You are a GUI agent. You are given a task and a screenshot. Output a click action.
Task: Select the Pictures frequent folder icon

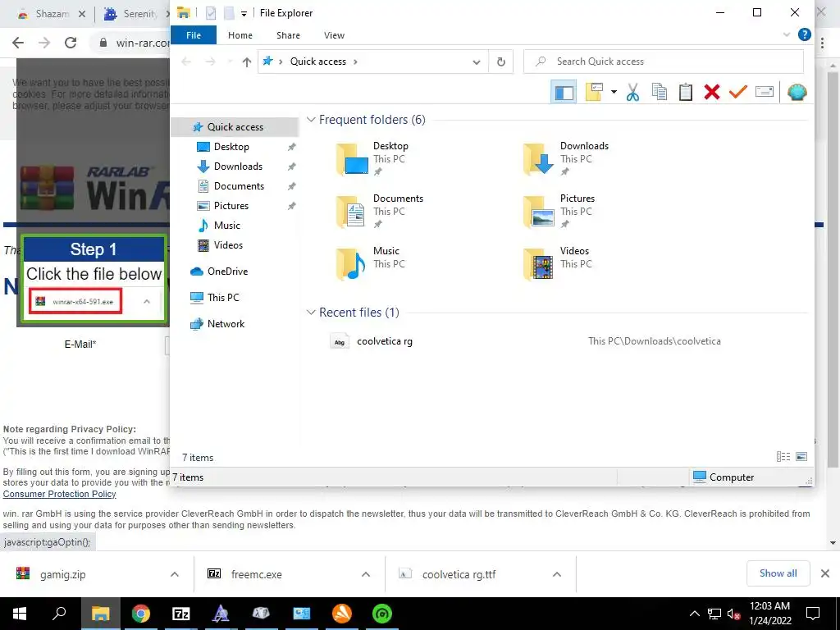point(539,212)
